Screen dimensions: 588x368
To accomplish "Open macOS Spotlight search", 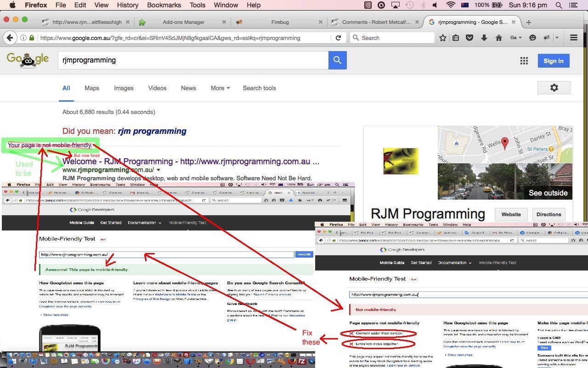I will tap(559, 5).
